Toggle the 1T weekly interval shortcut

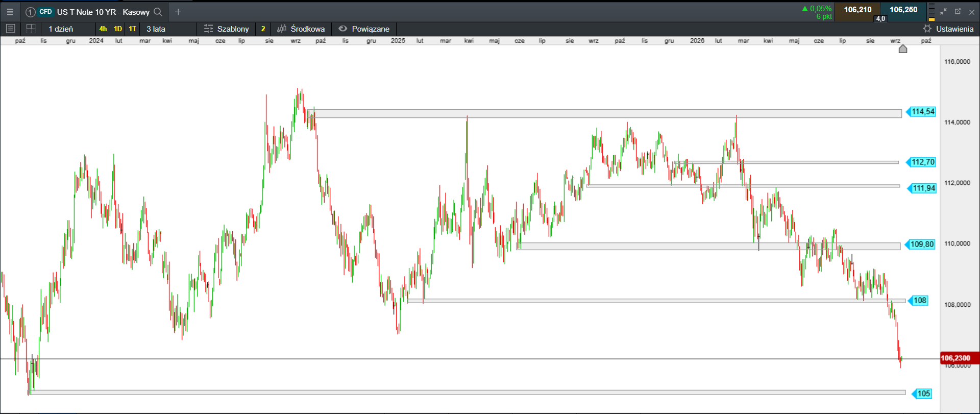(x=132, y=29)
